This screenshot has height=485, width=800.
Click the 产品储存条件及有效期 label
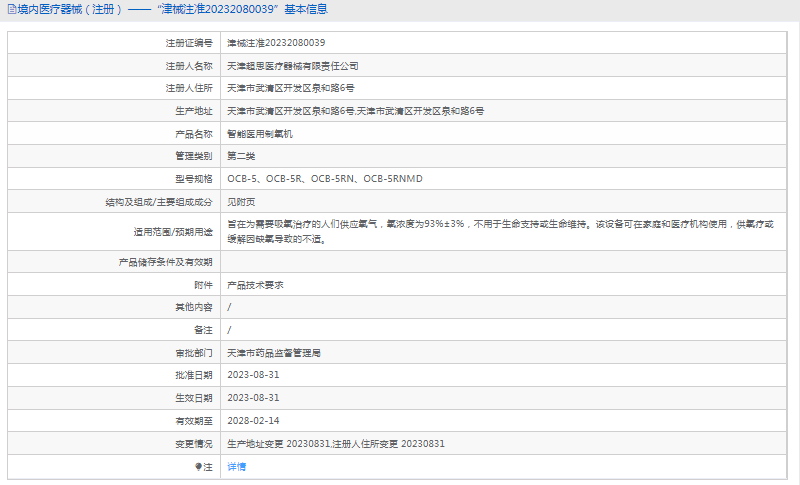pyautogui.click(x=165, y=262)
